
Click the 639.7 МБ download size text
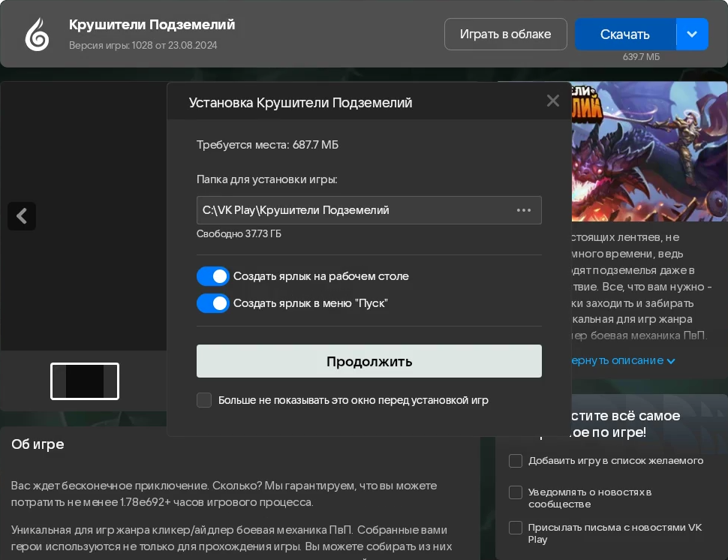pos(641,56)
